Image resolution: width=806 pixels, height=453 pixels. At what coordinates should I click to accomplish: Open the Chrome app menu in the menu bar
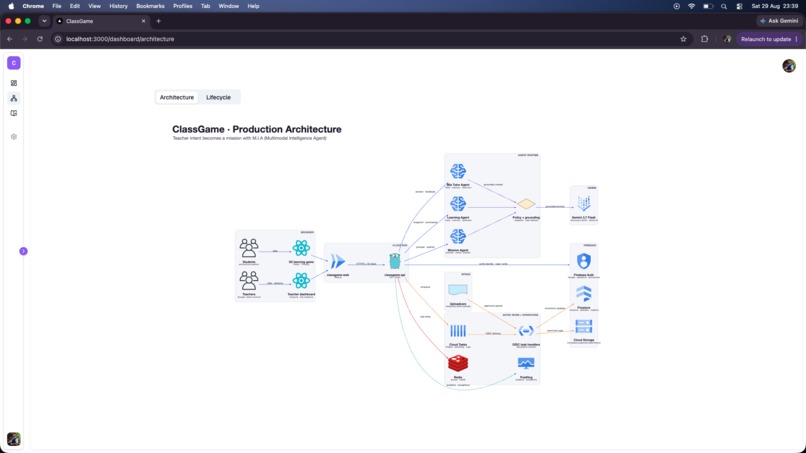click(x=33, y=6)
